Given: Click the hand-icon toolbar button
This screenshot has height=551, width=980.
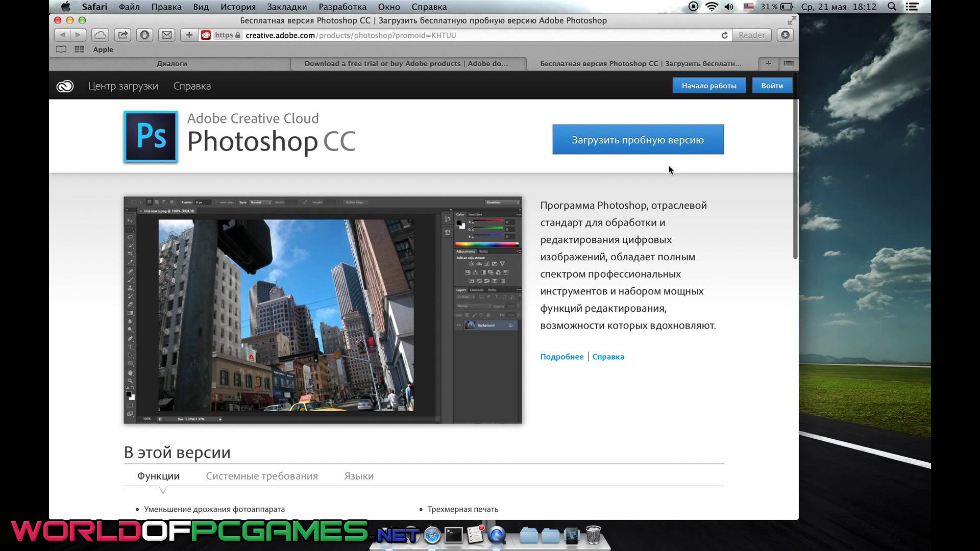Looking at the screenshot, I should tap(144, 35).
